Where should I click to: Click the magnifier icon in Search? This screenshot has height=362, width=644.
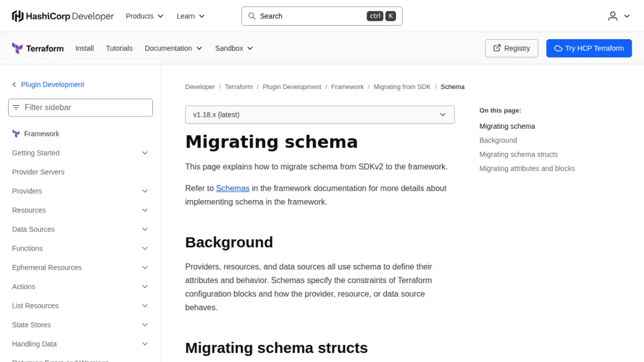(252, 16)
